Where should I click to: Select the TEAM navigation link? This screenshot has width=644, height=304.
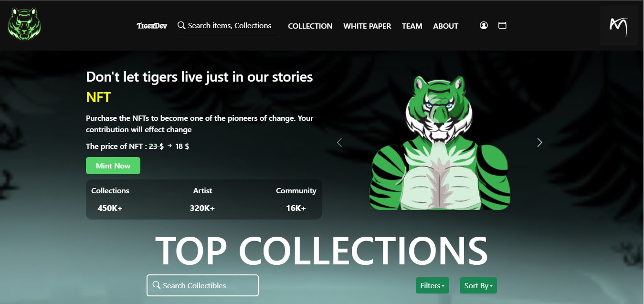(x=412, y=26)
